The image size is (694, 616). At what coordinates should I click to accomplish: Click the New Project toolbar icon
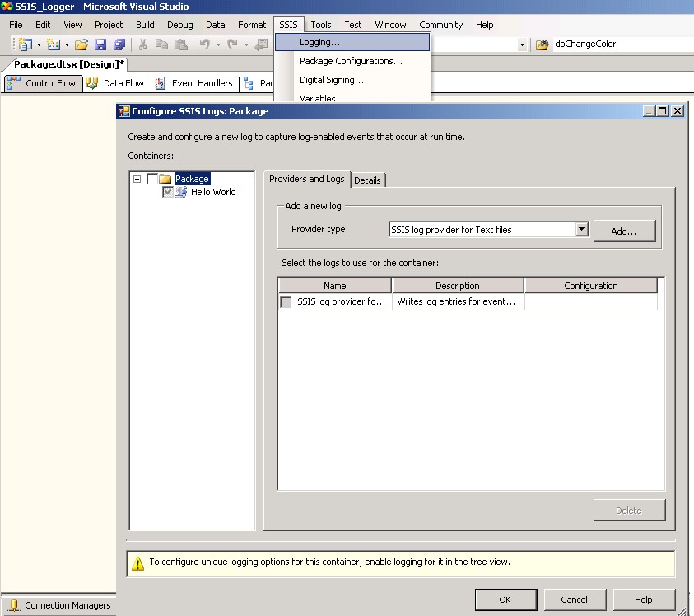point(26,44)
